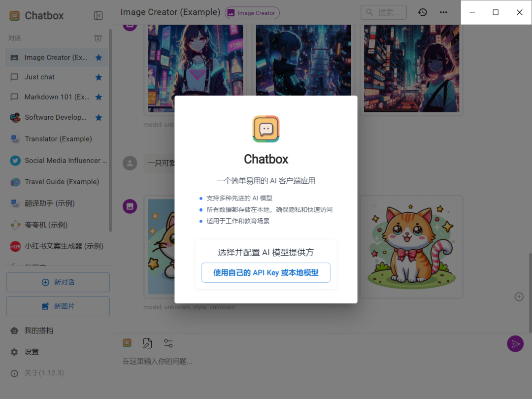Open the Image Creator (Example) conversation

coord(57,58)
